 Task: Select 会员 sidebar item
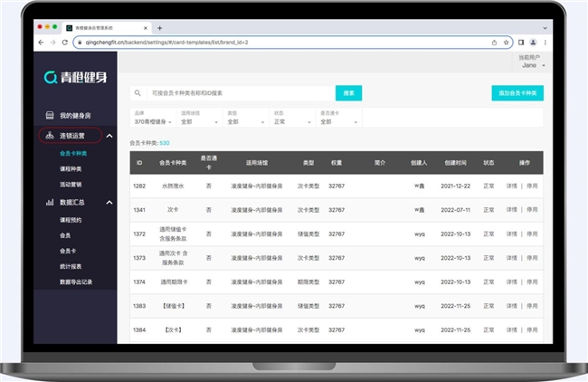pyautogui.click(x=65, y=235)
